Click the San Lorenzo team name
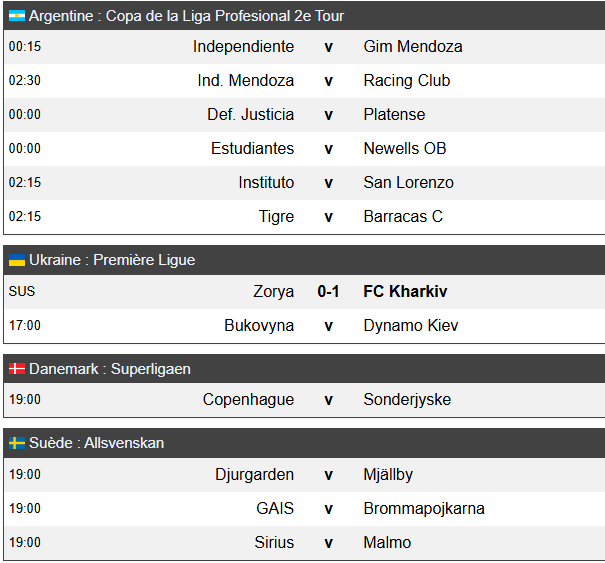 [409, 183]
